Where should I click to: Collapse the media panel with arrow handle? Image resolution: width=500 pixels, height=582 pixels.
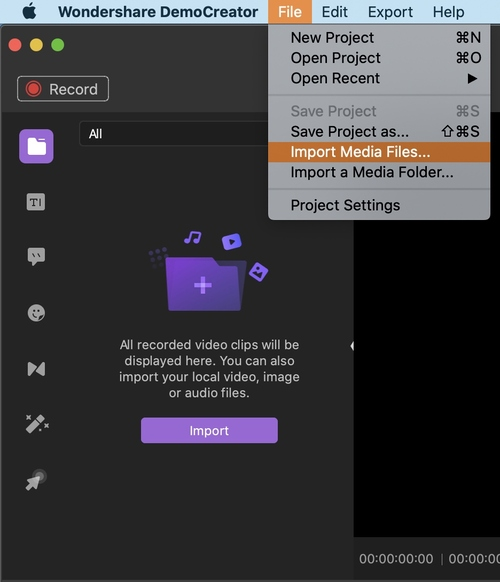(352, 346)
